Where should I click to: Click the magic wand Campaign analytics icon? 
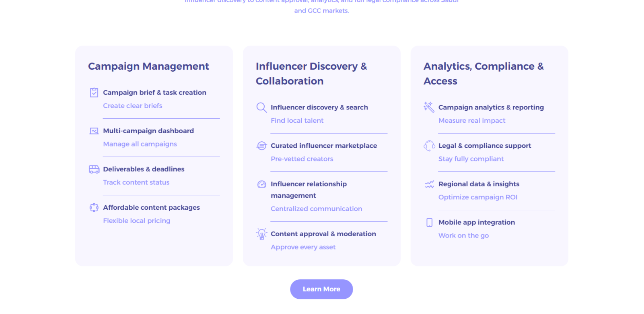pyautogui.click(x=429, y=107)
